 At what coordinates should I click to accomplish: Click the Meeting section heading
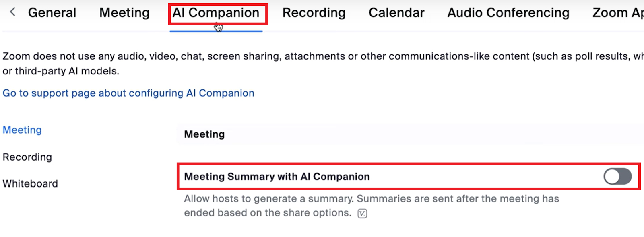click(204, 134)
